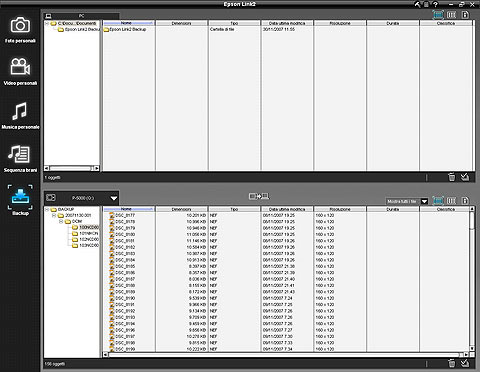Select the PC tab in upper pane

tap(81, 16)
